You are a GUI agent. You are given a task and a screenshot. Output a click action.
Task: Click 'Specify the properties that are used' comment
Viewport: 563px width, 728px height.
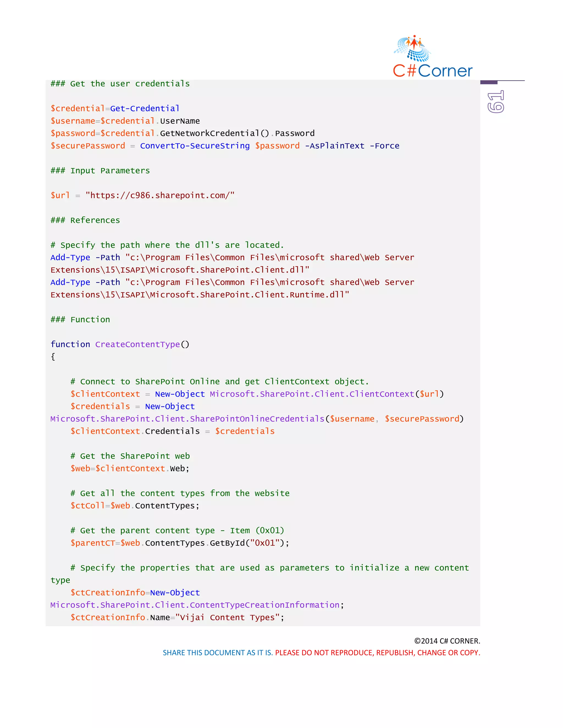[x=260, y=574]
